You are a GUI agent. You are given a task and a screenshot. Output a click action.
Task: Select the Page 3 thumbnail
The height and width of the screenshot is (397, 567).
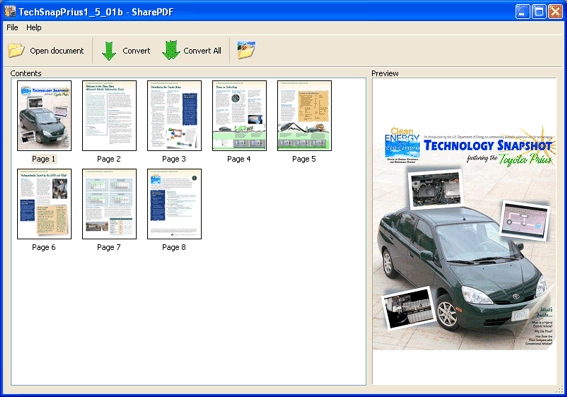(x=174, y=115)
